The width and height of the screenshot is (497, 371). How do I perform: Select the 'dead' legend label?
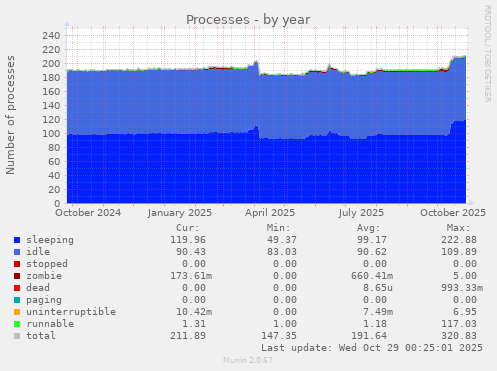point(38,288)
